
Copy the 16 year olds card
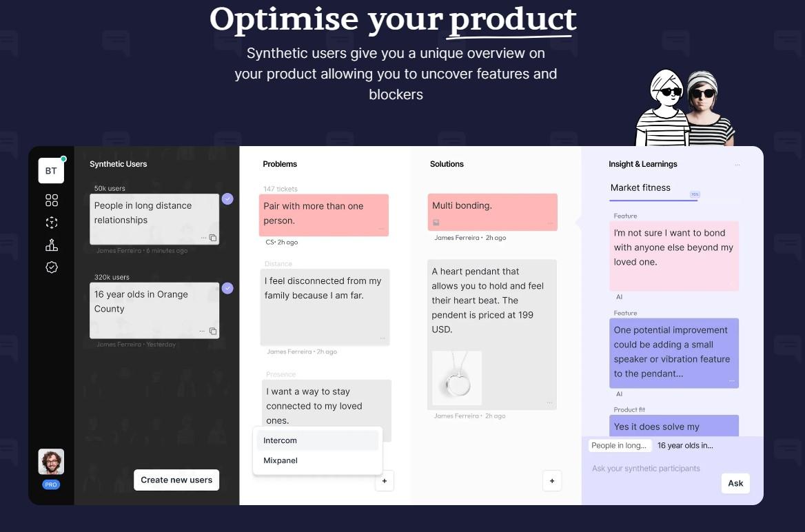click(212, 331)
